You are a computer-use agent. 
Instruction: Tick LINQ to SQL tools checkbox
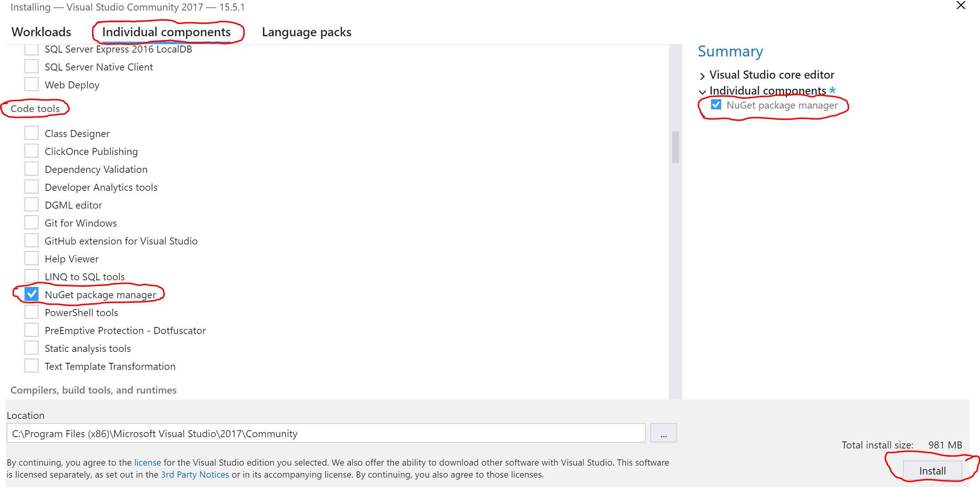32,276
